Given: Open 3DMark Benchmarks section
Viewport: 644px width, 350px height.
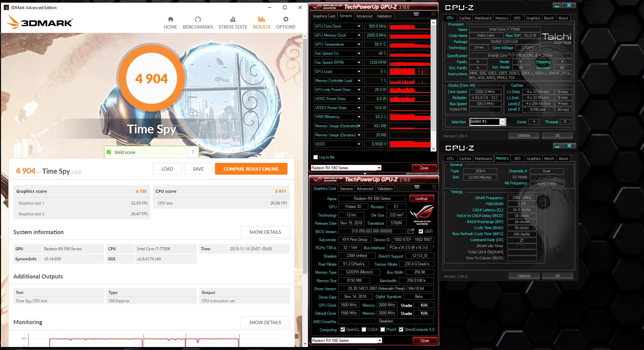Looking at the screenshot, I should point(198,23).
